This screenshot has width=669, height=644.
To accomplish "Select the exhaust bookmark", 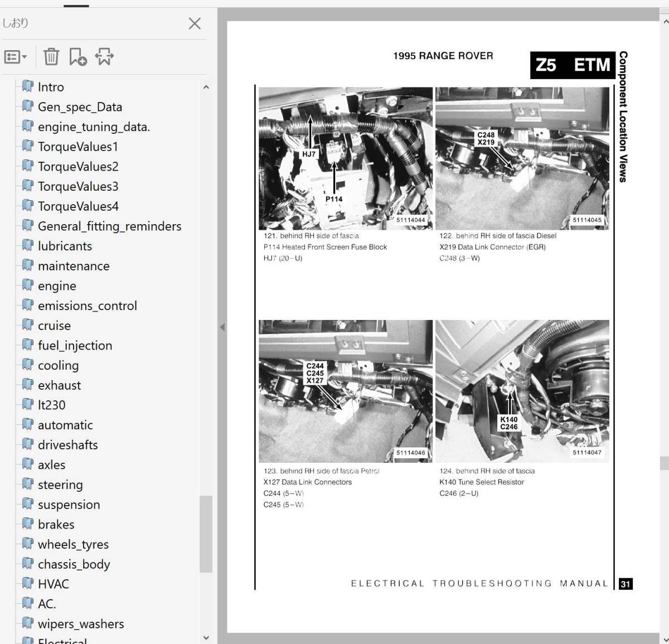I will pyautogui.click(x=59, y=385).
